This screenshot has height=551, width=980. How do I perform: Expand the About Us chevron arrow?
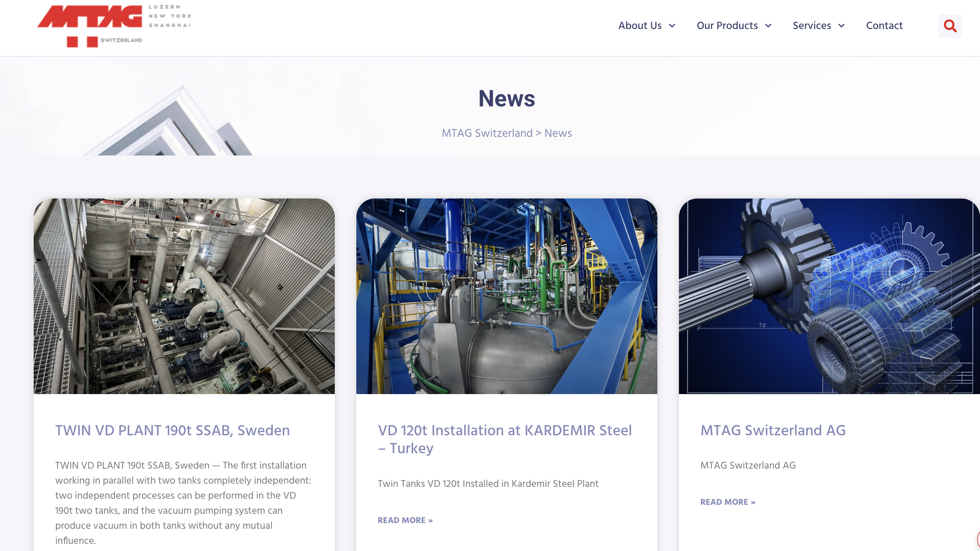point(672,26)
